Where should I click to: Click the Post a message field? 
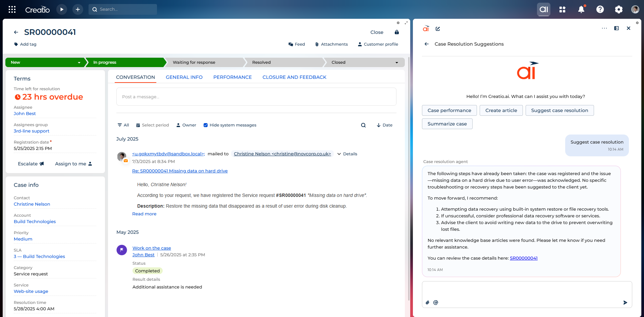(x=256, y=97)
